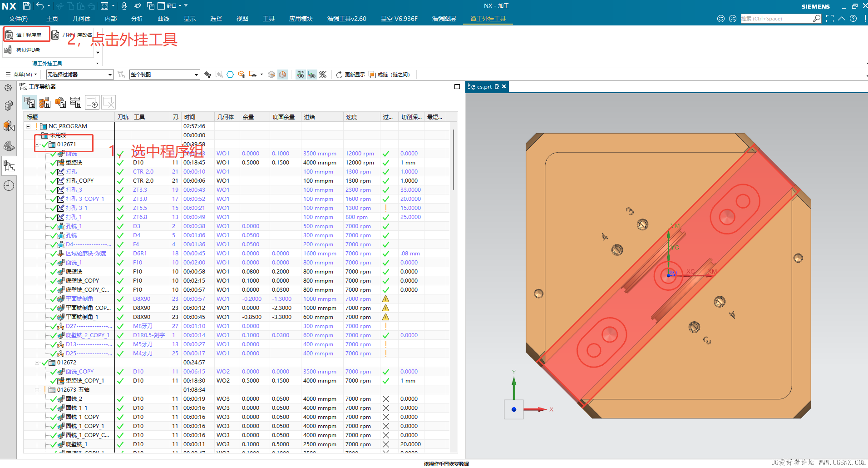This screenshot has height=468, width=868.
Task: Switch to Machining Method View icon
Action: point(76,103)
